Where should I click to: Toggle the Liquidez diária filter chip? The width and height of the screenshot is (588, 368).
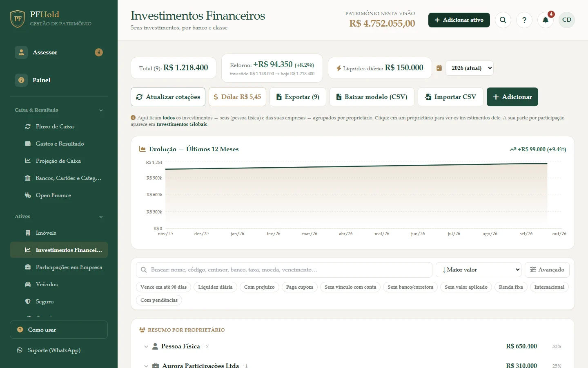[215, 287]
